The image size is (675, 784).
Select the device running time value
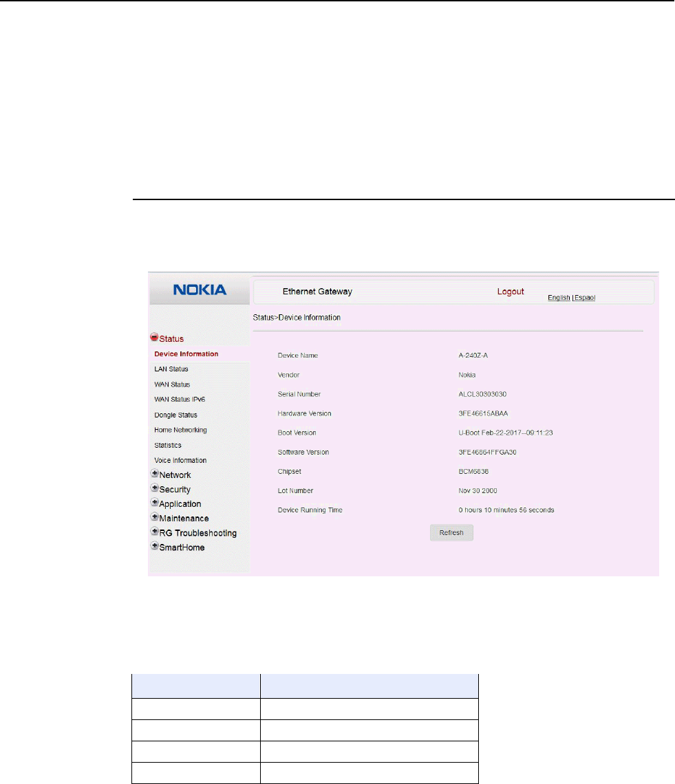coord(506,510)
